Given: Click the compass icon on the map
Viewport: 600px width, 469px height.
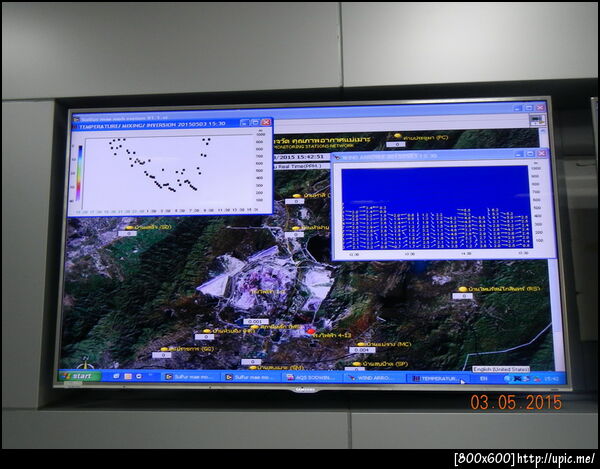Looking at the screenshot, I should [x=84, y=363].
